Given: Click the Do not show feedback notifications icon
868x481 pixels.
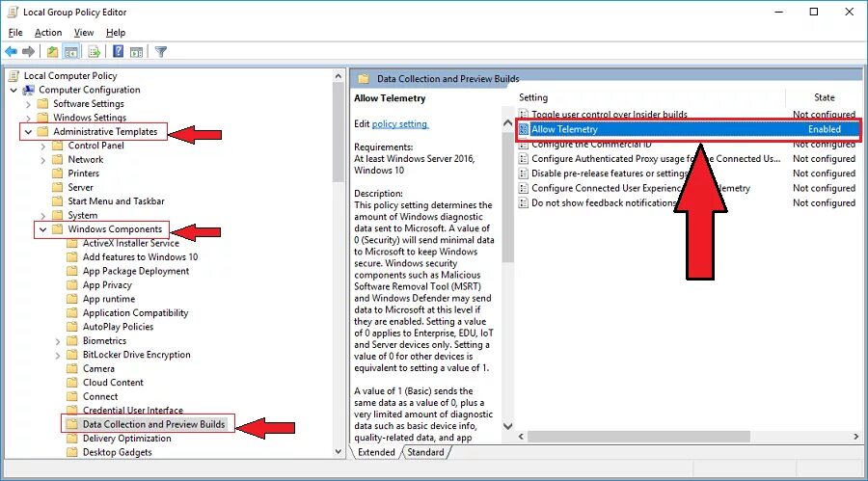Looking at the screenshot, I should (x=524, y=203).
